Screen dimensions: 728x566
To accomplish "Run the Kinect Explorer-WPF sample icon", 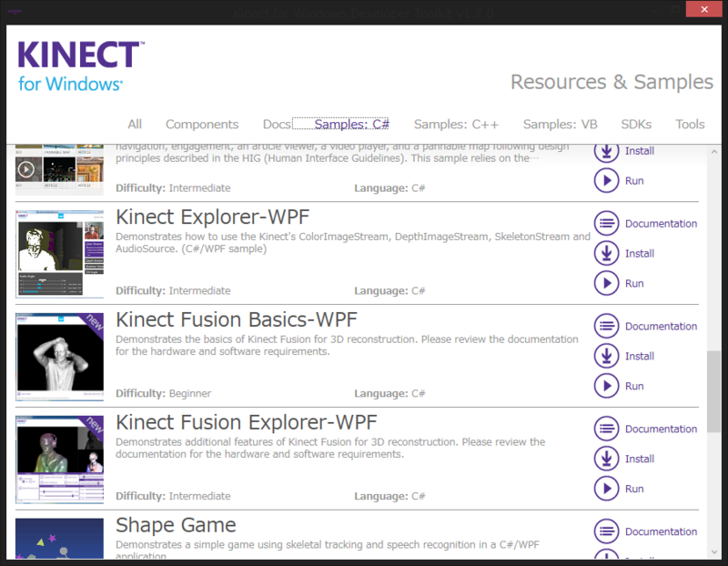I will pyautogui.click(x=606, y=283).
